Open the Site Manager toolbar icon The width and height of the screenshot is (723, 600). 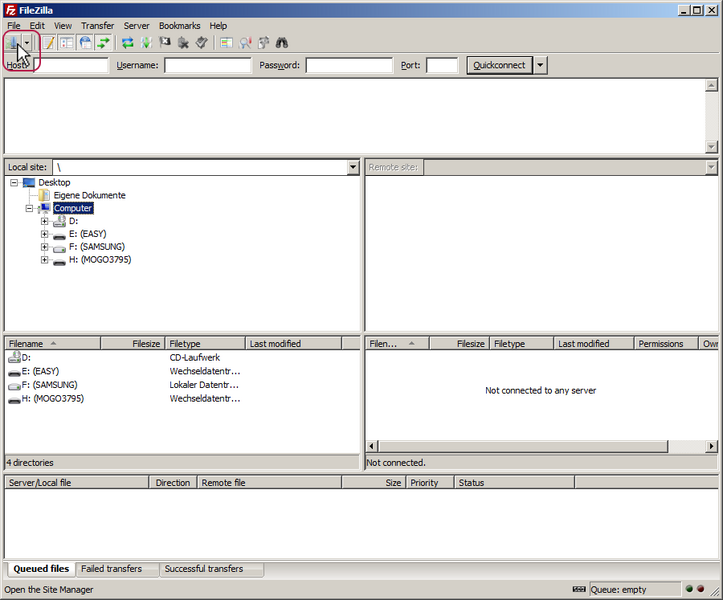click(x=12, y=43)
